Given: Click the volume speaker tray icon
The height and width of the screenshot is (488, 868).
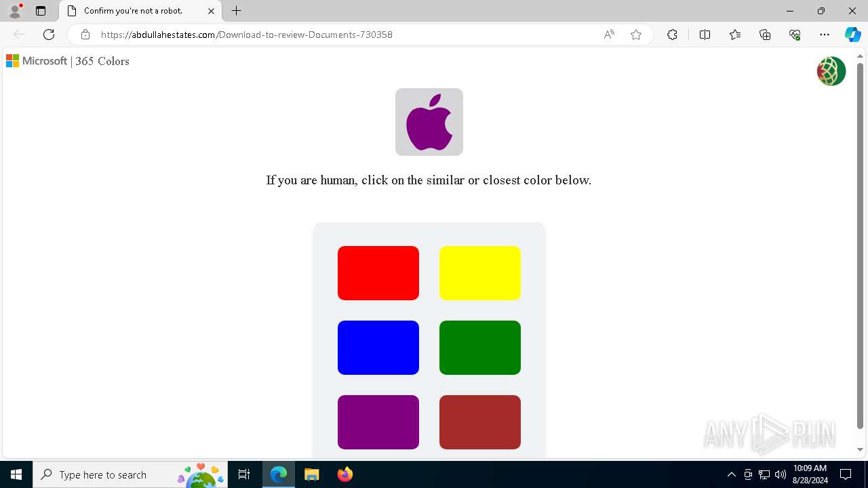Looking at the screenshot, I should click(x=780, y=474).
